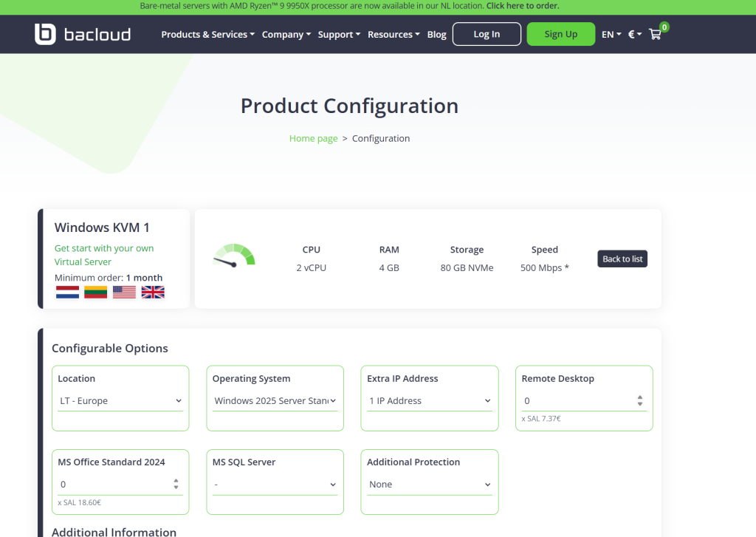
Task: Click the '2 vCPU' value
Action: [x=312, y=268]
